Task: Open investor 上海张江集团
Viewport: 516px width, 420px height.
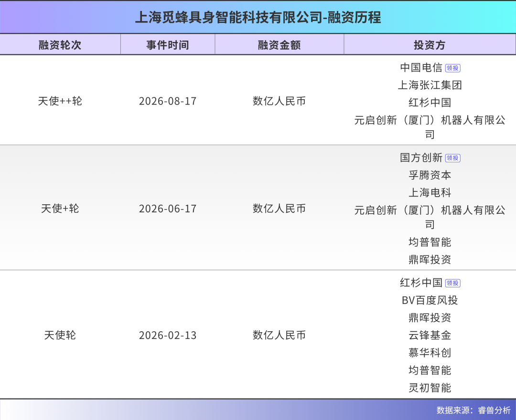Action: 430,85
